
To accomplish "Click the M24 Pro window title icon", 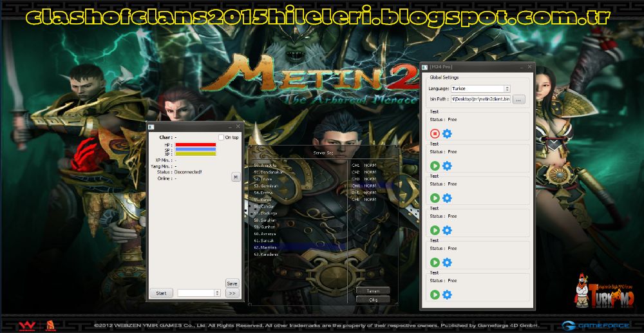I will 425,67.
